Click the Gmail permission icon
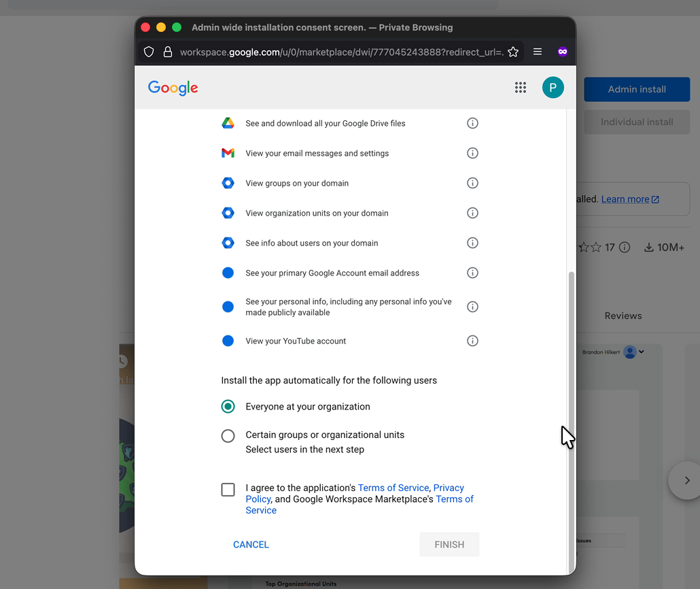 click(x=228, y=153)
